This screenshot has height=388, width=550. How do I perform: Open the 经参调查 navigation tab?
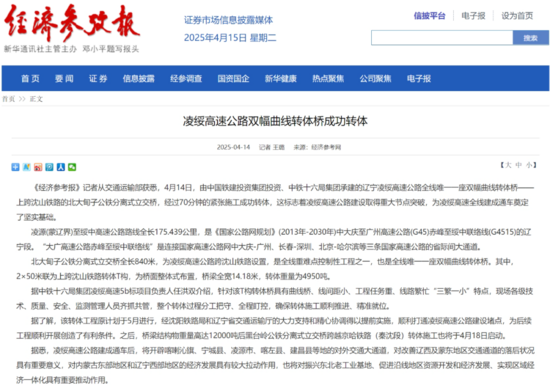tap(186, 79)
